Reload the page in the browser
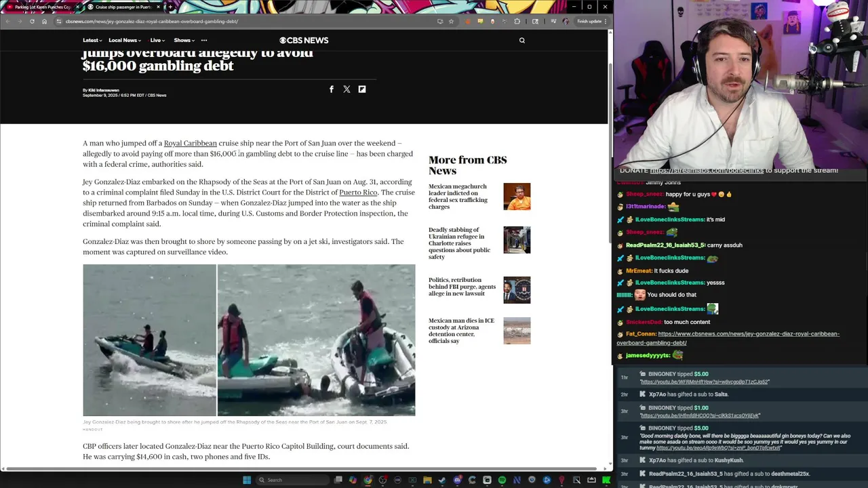The image size is (868, 488). click(32, 21)
